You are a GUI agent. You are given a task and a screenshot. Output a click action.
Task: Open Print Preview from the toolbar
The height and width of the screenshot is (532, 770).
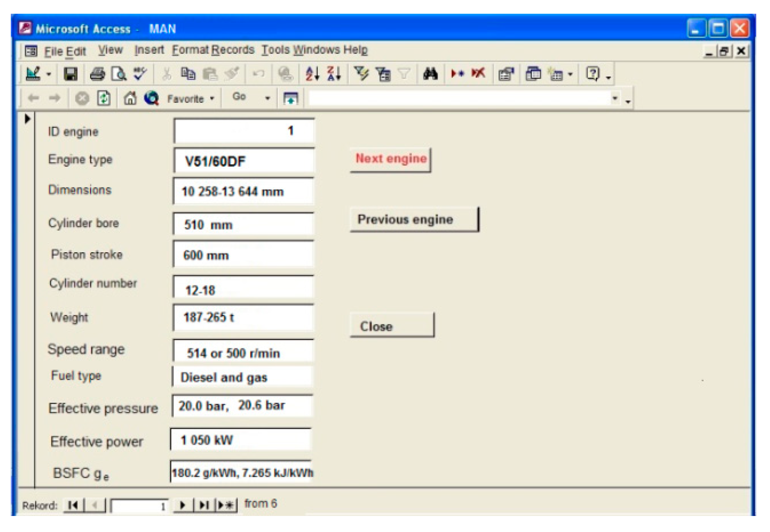coord(119,75)
